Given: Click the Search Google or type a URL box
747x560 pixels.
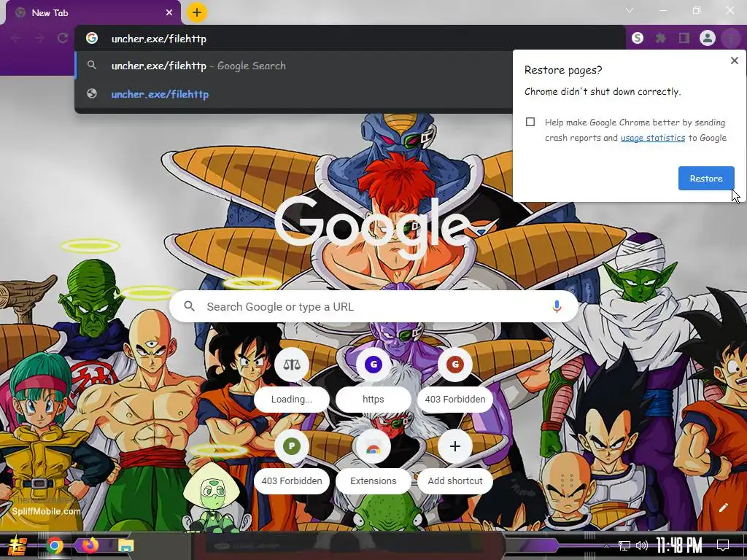Looking at the screenshot, I should pyautogui.click(x=374, y=307).
